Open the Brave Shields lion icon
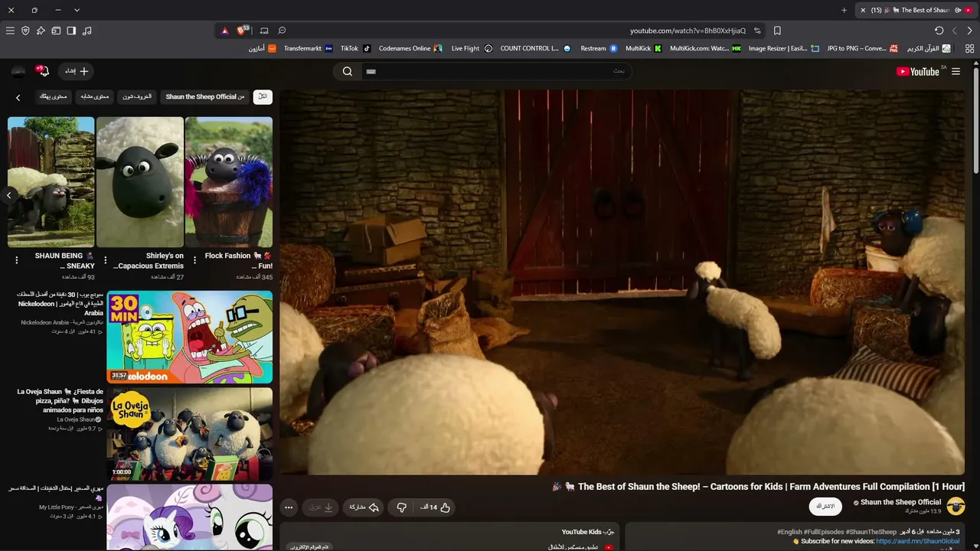Screen dimensions: 980x551 (242, 31)
